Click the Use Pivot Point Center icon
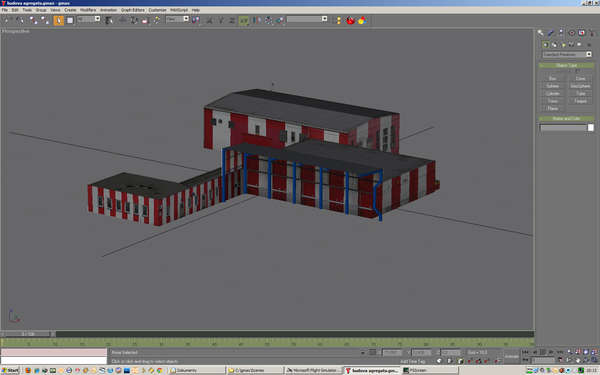600x375 pixels. [196, 20]
